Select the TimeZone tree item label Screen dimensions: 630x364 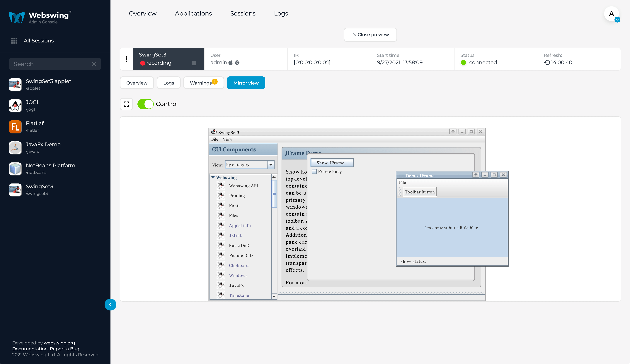pyautogui.click(x=239, y=295)
